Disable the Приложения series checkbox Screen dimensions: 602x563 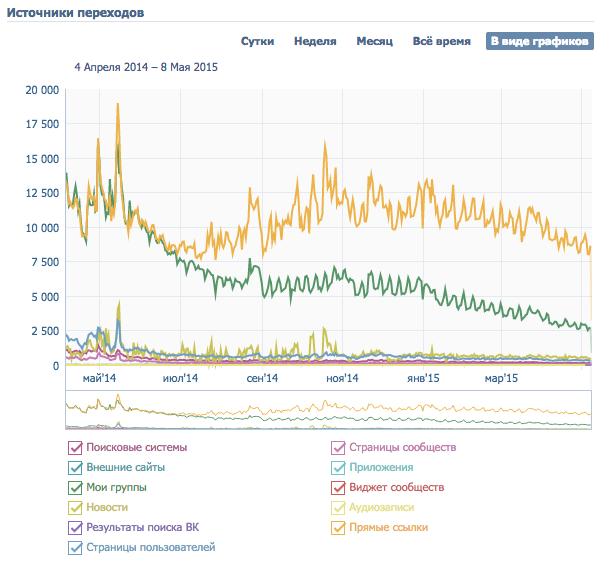[x=338, y=467]
